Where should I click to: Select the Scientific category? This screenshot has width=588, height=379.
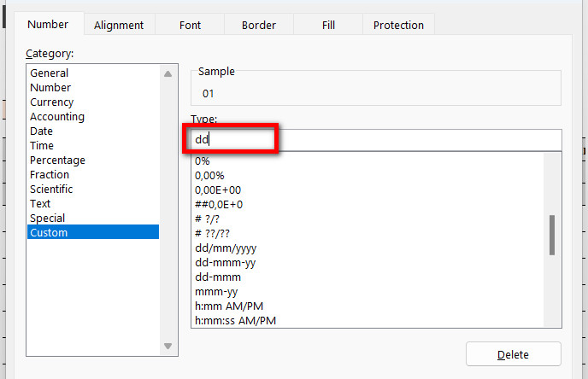point(51,189)
